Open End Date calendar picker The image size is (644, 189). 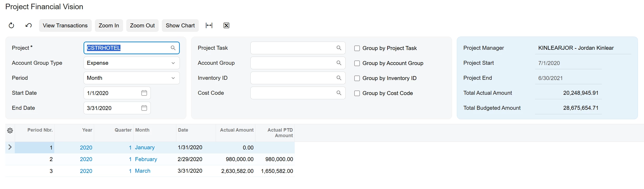coord(144,108)
